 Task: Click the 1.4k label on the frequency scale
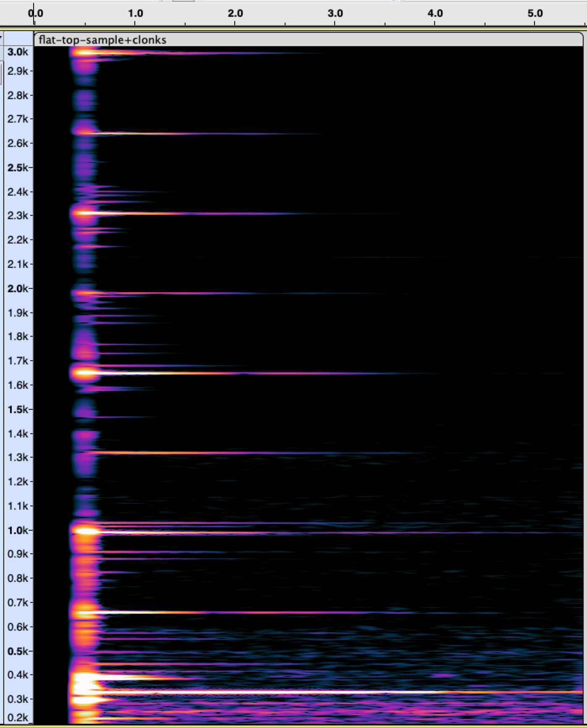(x=18, y=434)
